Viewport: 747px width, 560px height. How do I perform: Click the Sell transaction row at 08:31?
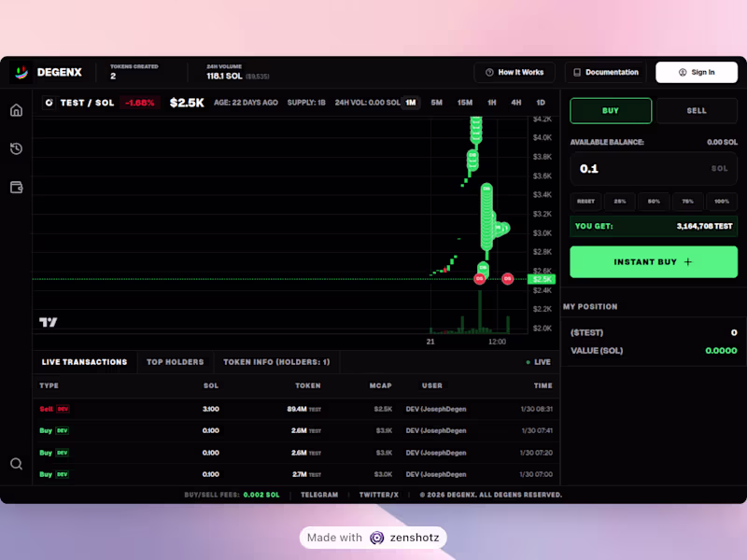(x=296, y=409)
